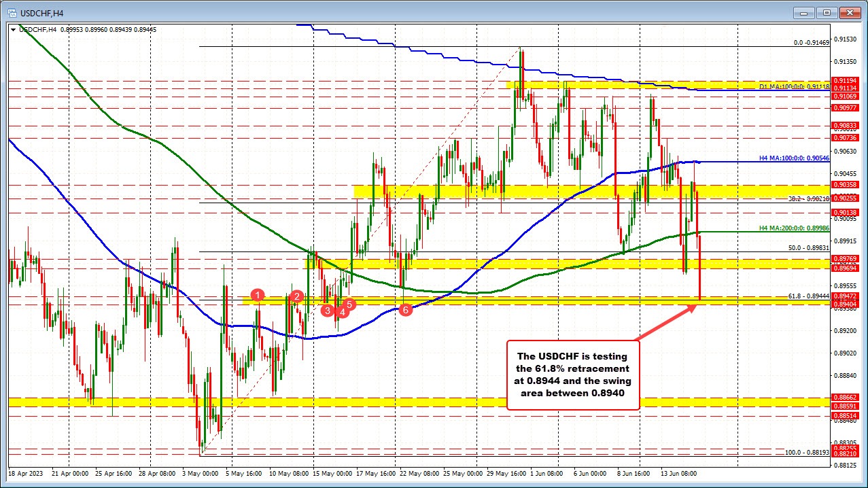Select the 38.2 - 0.90218 Fibonacci label
Viewport: 868px width, 488px height.
808,198
